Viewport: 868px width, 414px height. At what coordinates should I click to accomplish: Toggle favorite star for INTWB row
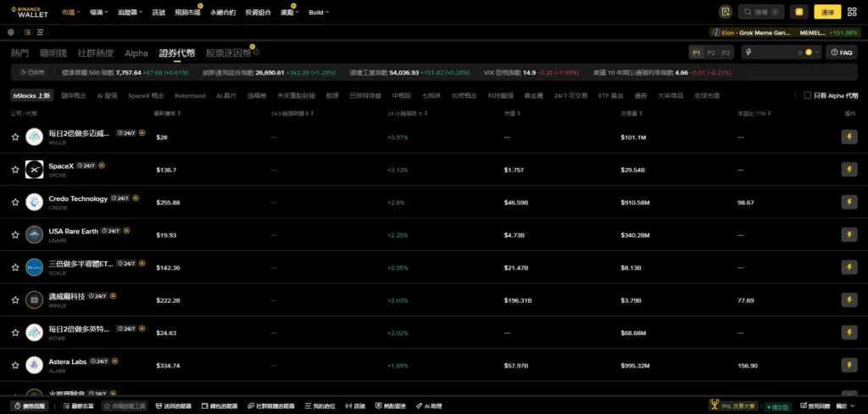coord(15,333)
